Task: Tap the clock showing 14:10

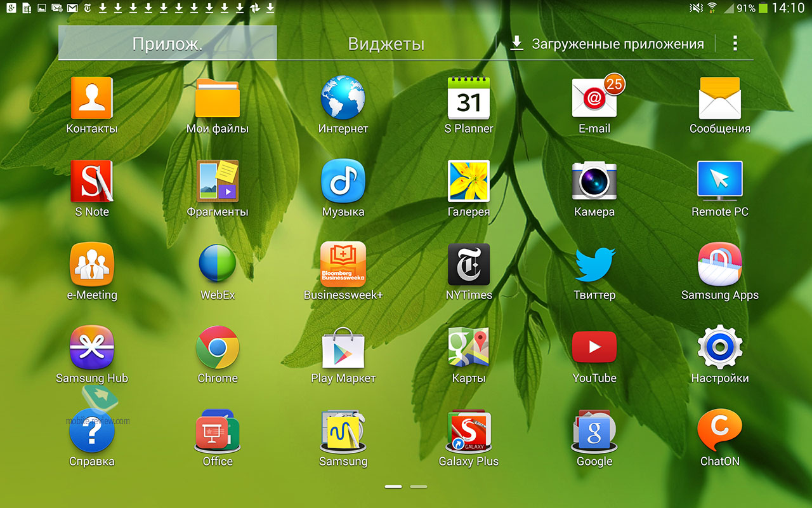Action: coord(789,8)
